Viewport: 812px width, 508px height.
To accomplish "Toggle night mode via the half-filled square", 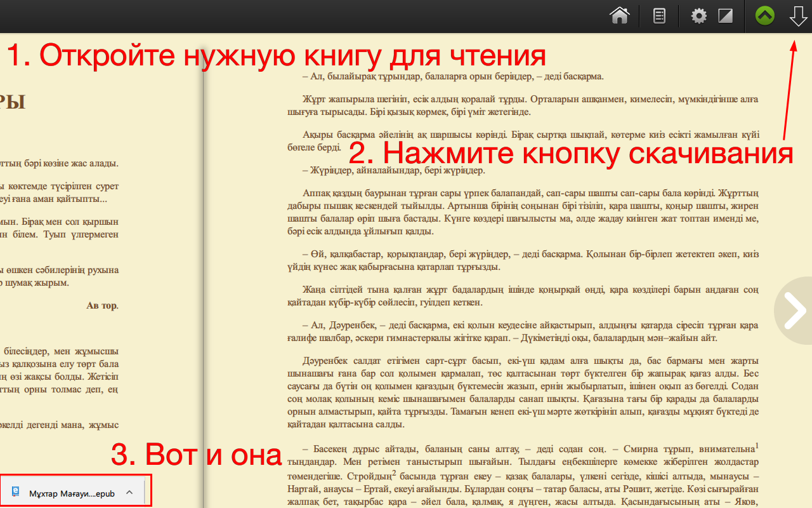I will pyautogui.click(x=725, y=15).
